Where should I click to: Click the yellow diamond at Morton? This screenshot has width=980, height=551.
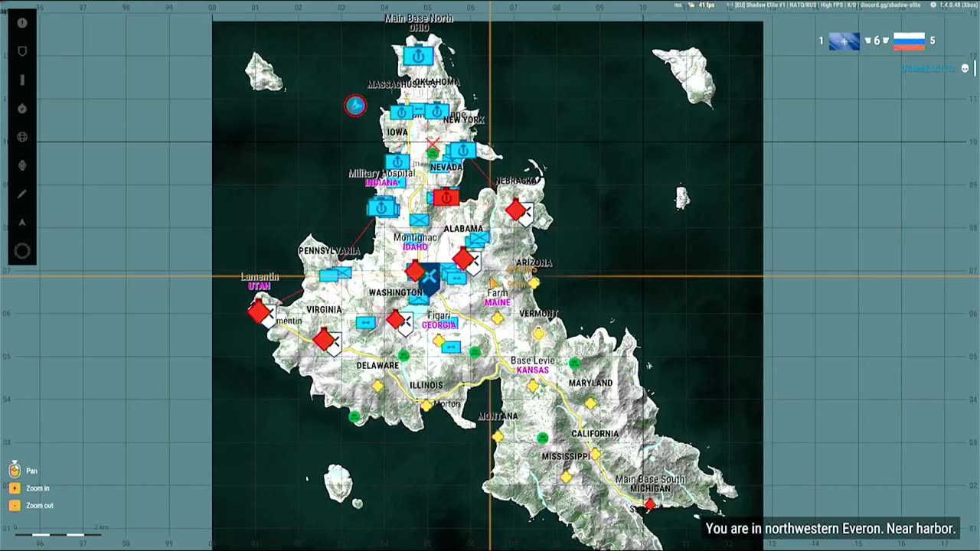[x=426, y=406]
